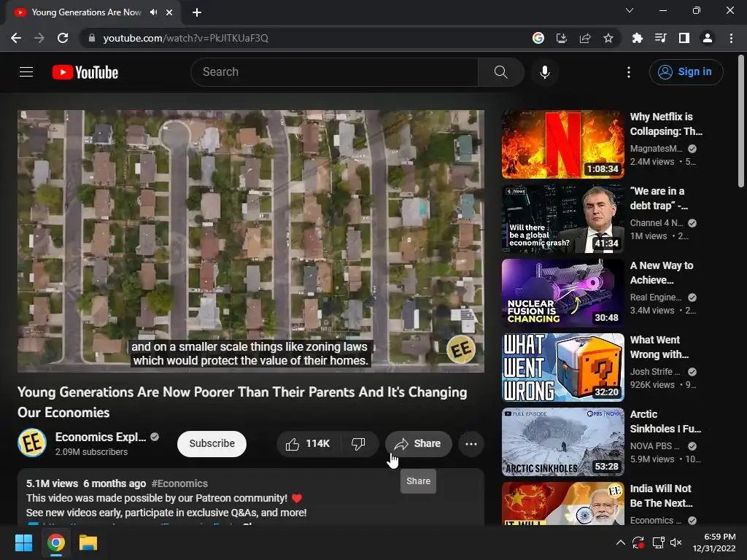This screenshot has width=747, height=560.
Task: Click the search magnifier button
Action: pos(500,72)
